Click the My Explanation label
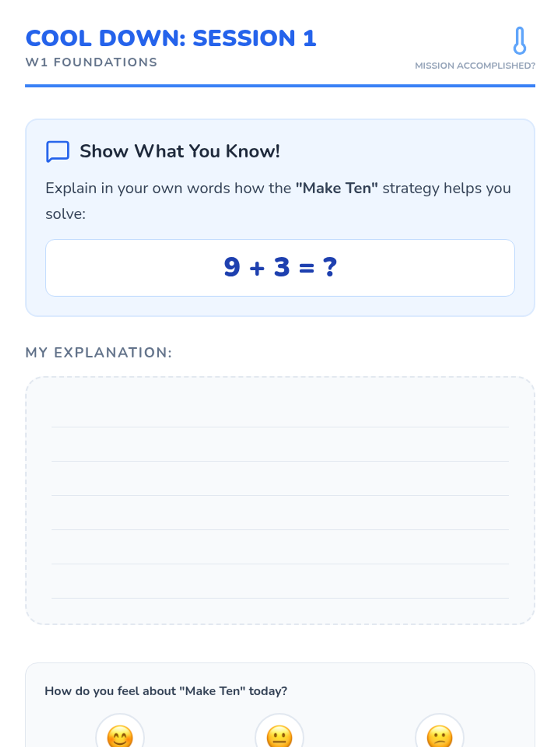 pyautogui.click(x=99, y=352)
